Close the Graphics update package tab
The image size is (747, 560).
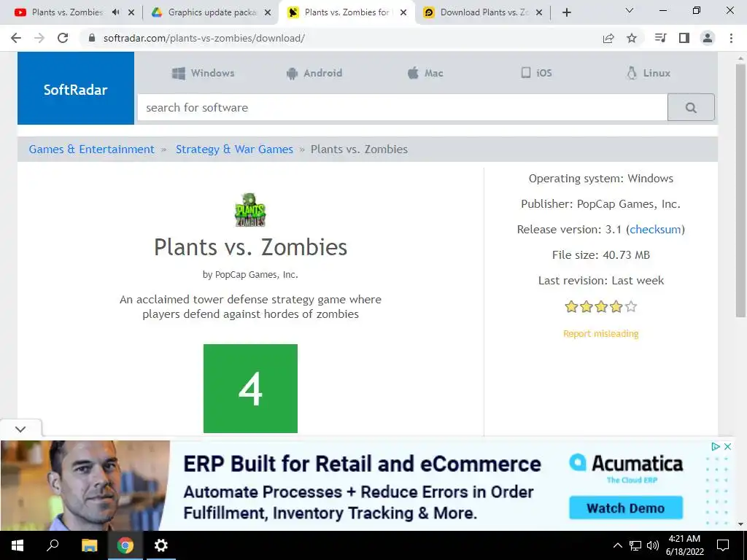[268, 12]
